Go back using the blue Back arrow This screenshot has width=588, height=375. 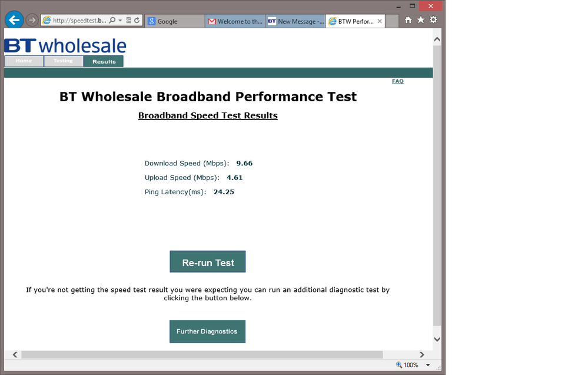[14, 20]
